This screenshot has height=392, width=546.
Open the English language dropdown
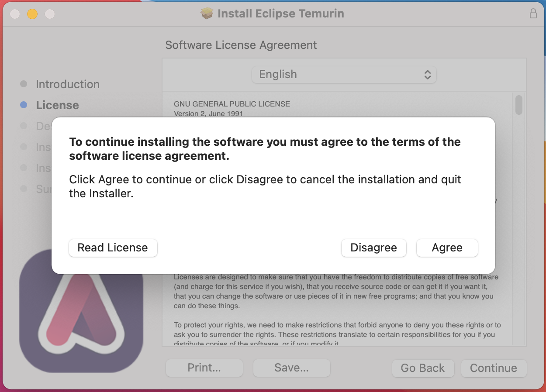coord(344,75)
